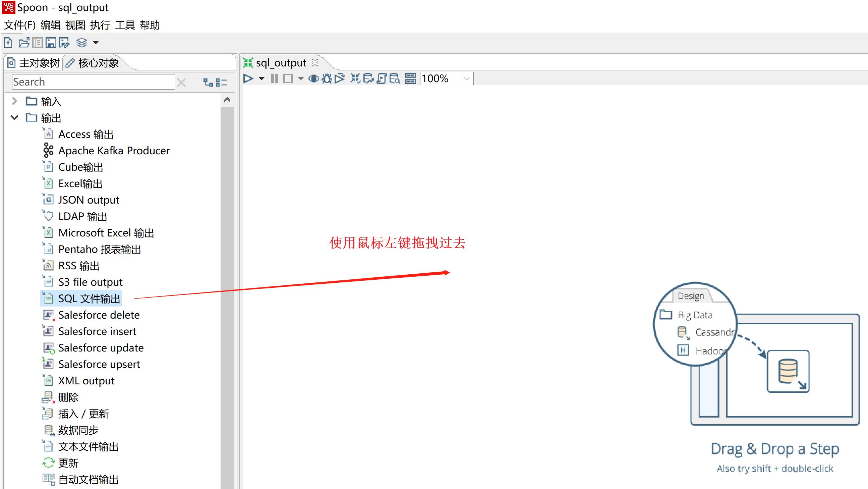Open the 文件(F) menu
This screenshot has height=489, width=868.
18,25
